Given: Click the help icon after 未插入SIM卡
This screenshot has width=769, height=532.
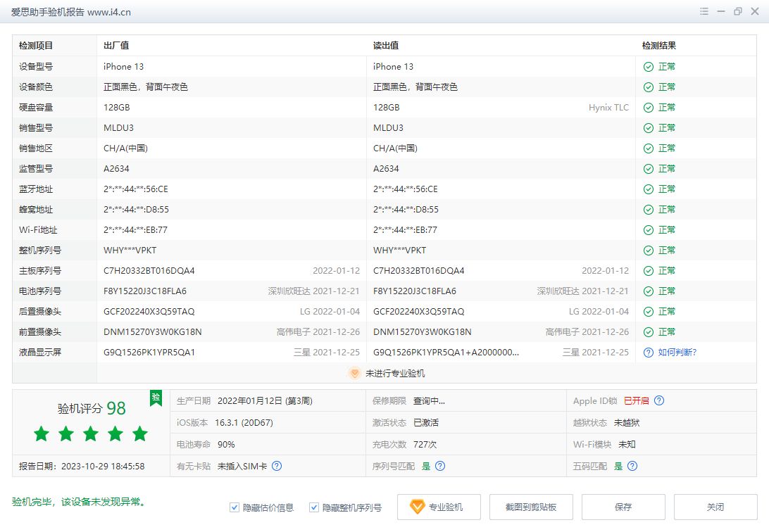Looking at the screenshot, I should point(277,466).
